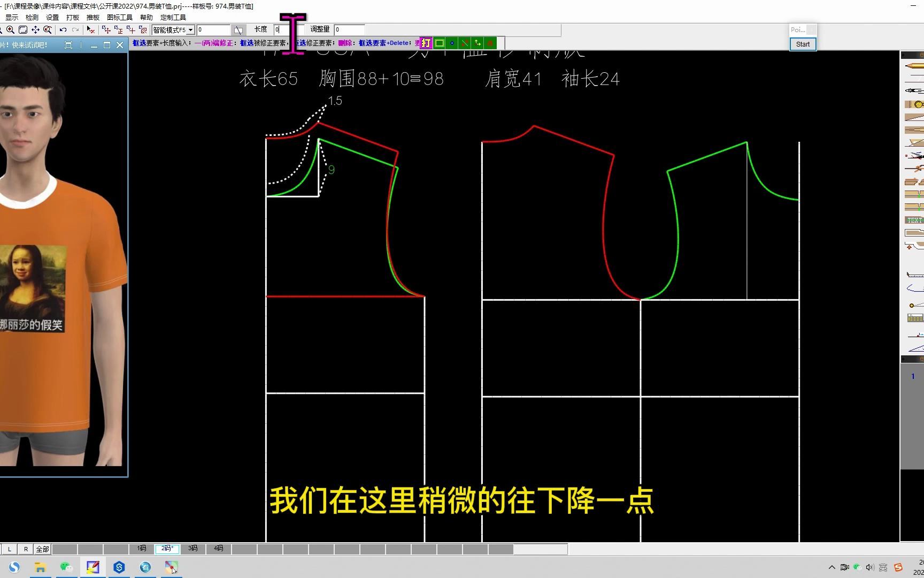Click the 全部 button

[42, 549]
